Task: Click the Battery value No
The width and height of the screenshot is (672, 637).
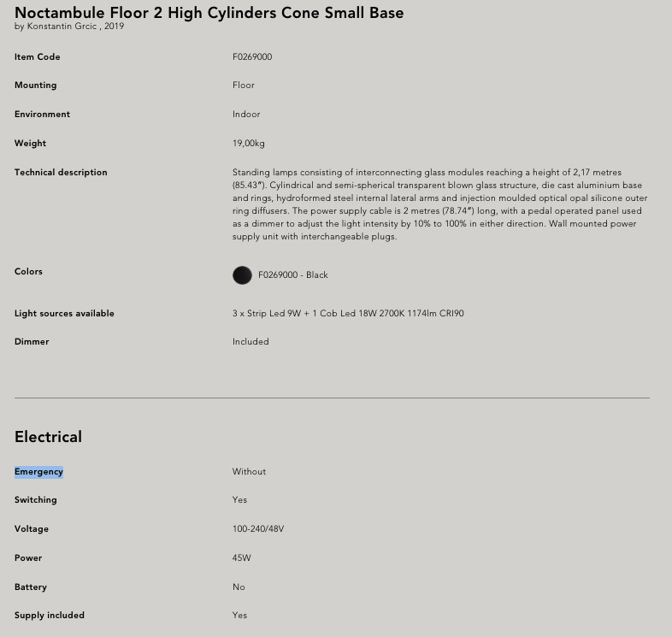Action: (x=239, y=587)
